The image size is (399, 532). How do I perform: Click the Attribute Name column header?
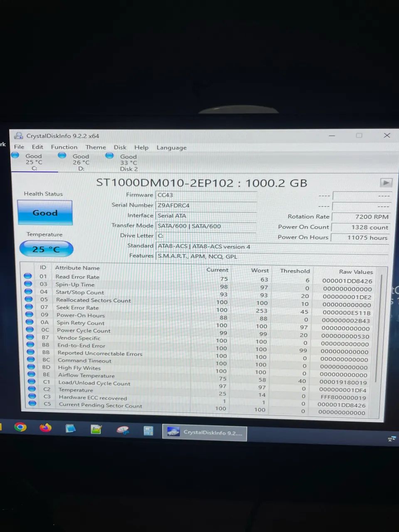click(x=77, y=268)
